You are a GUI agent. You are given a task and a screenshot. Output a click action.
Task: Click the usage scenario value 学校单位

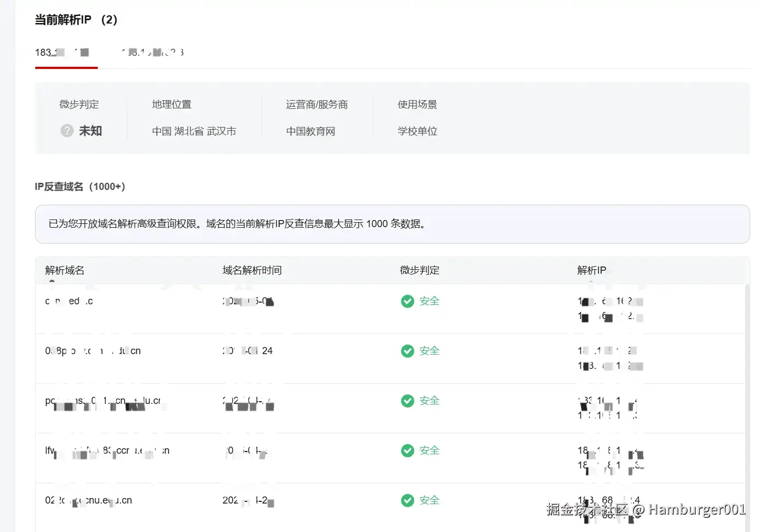coord(417,131)
